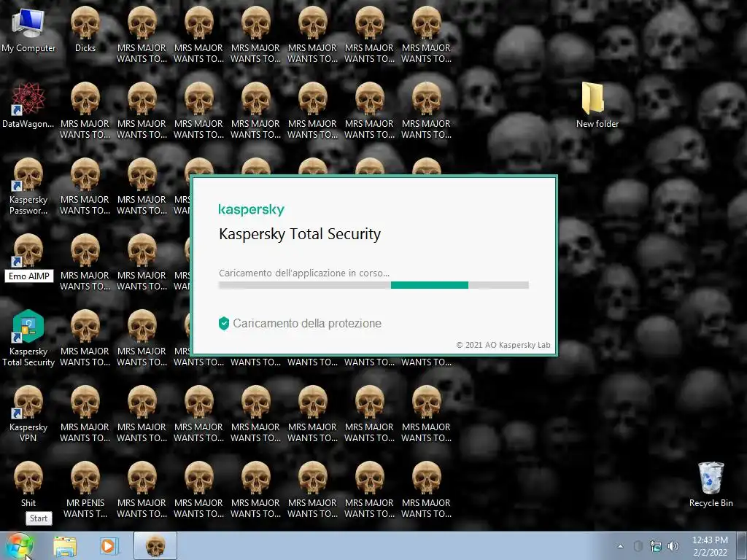Open the Kaspersky Total Security desktop shortcut

28,338
